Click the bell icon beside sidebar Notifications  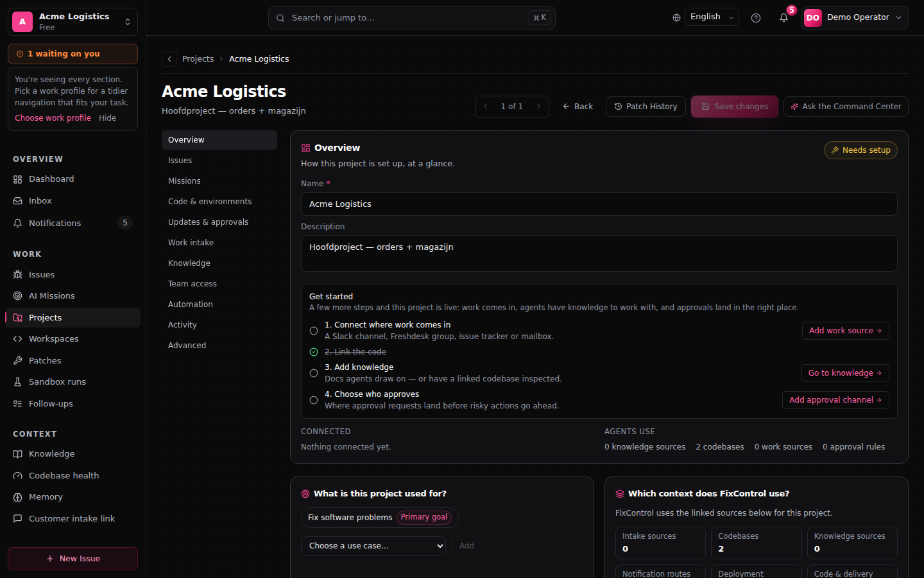[x=17, y=223]
